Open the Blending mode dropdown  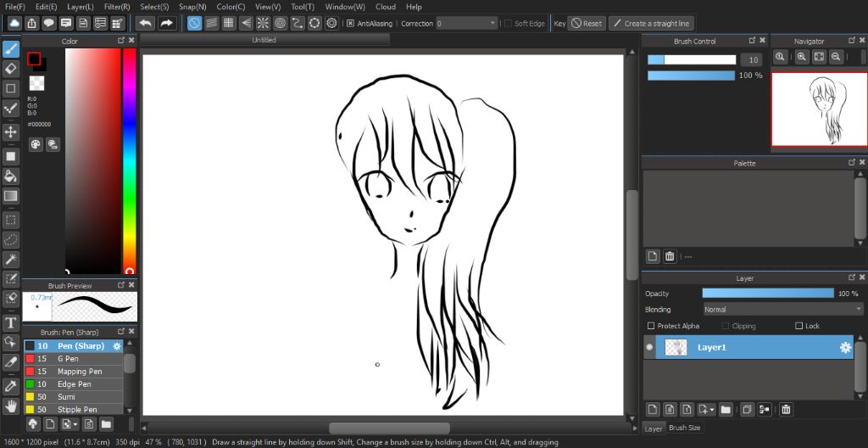782,310
